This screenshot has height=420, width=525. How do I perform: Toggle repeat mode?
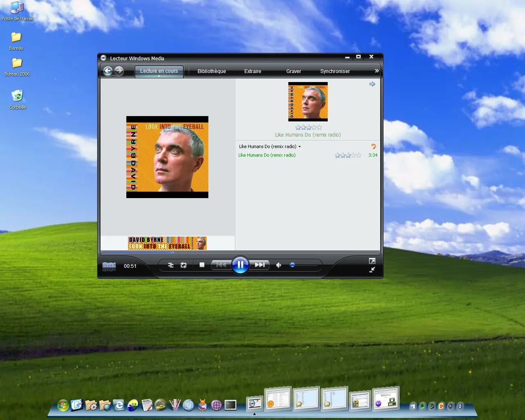tap(184, 265)
